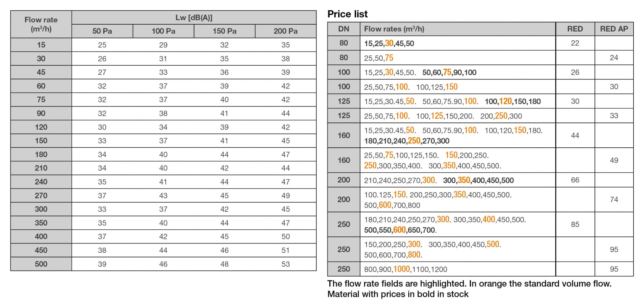Select the 270 flow rate row label
The image size is (644, 307).
point(41,196)
